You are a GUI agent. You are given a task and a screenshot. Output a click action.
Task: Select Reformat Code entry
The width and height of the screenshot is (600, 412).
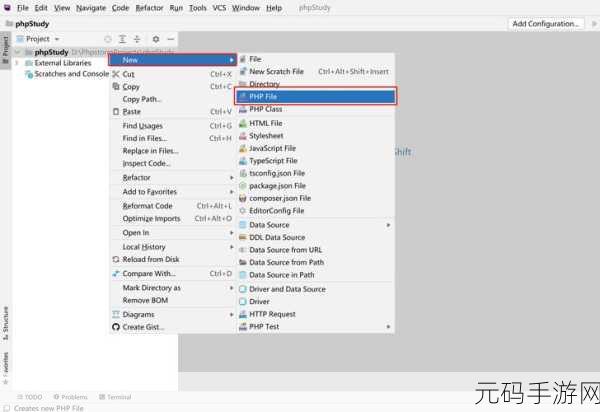tap(173, 206)
